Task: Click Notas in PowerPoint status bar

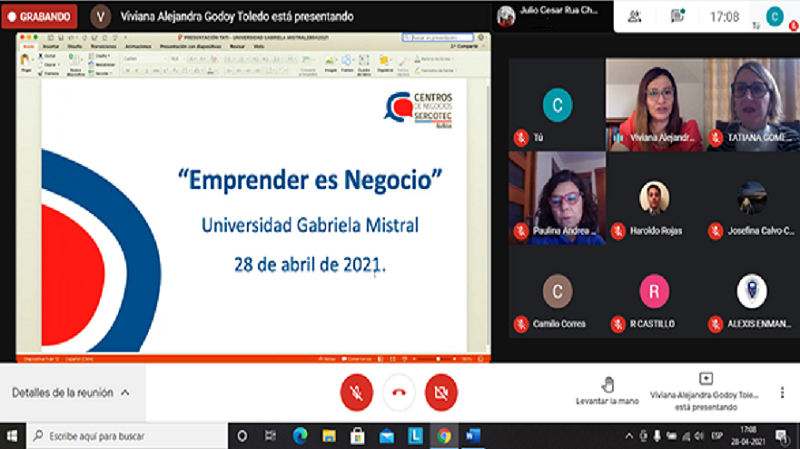Action: tap(327, 359)
